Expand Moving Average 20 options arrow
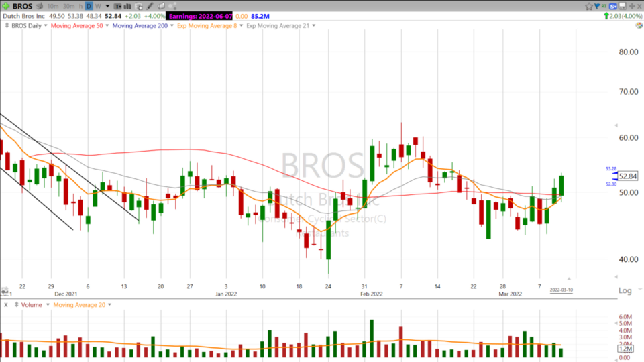 coord(109,305)
